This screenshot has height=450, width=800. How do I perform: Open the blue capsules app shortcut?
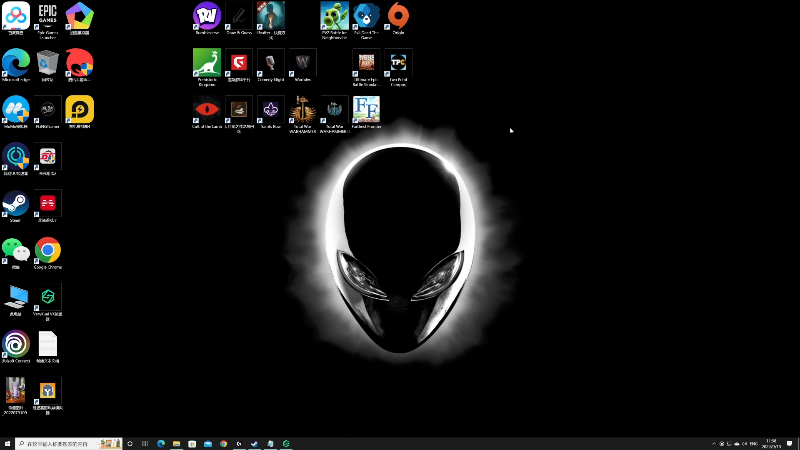point(16,111)
